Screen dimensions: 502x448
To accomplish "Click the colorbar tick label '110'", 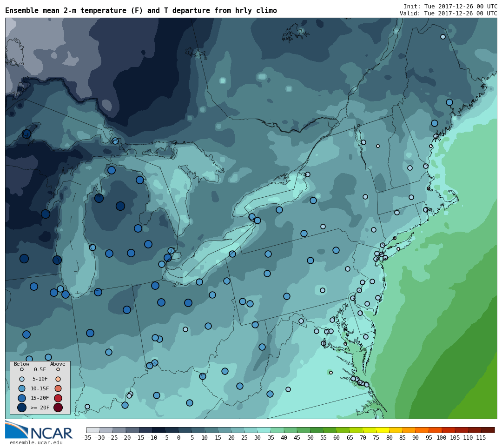I will pyautogui.click(x=468, y=437).
